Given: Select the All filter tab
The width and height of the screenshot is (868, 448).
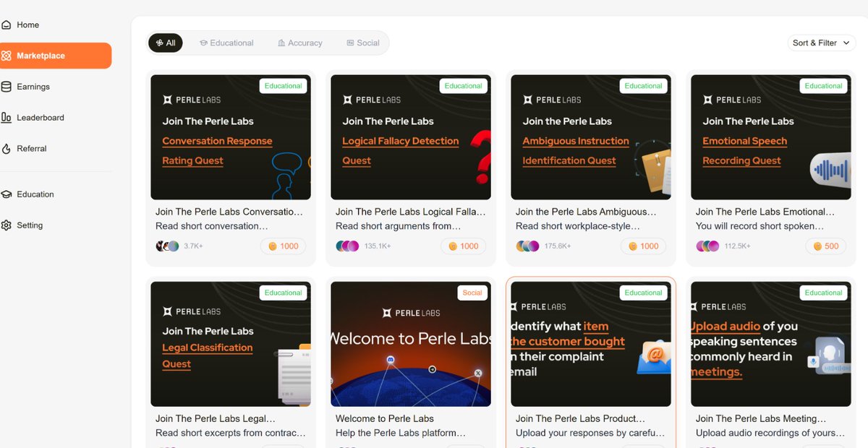Looking at the screenshot, I should click(x=166, y=43).
